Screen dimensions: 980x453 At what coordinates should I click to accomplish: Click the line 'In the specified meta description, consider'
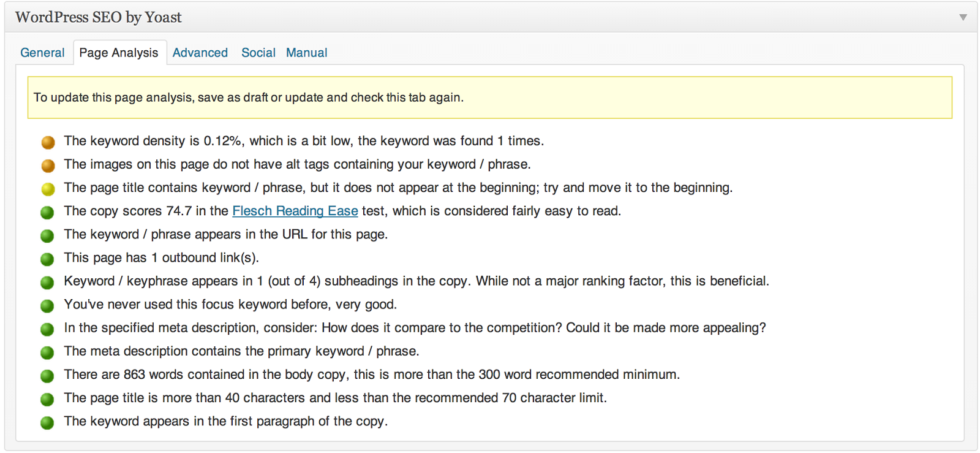415,327
